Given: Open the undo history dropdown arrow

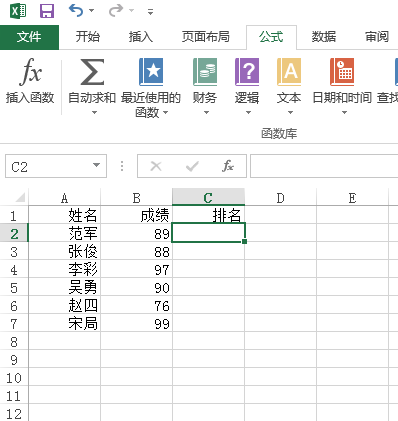Looking at the screenshot, I should [x=91, y=11].
